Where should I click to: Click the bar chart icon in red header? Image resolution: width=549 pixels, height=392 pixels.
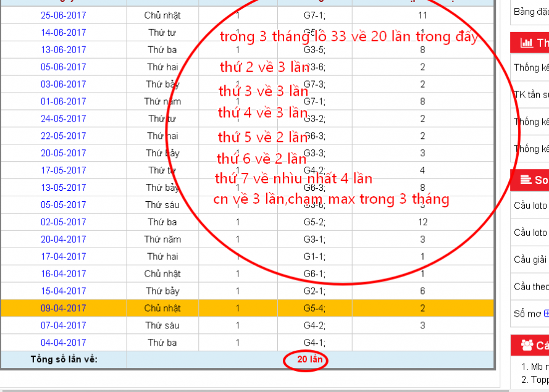coord(527,43)
